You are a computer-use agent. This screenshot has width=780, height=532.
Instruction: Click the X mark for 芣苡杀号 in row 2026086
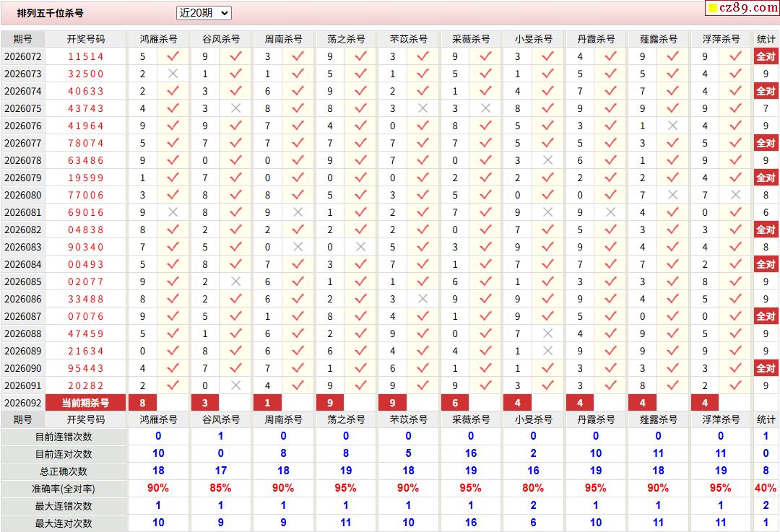click(422, 299)
